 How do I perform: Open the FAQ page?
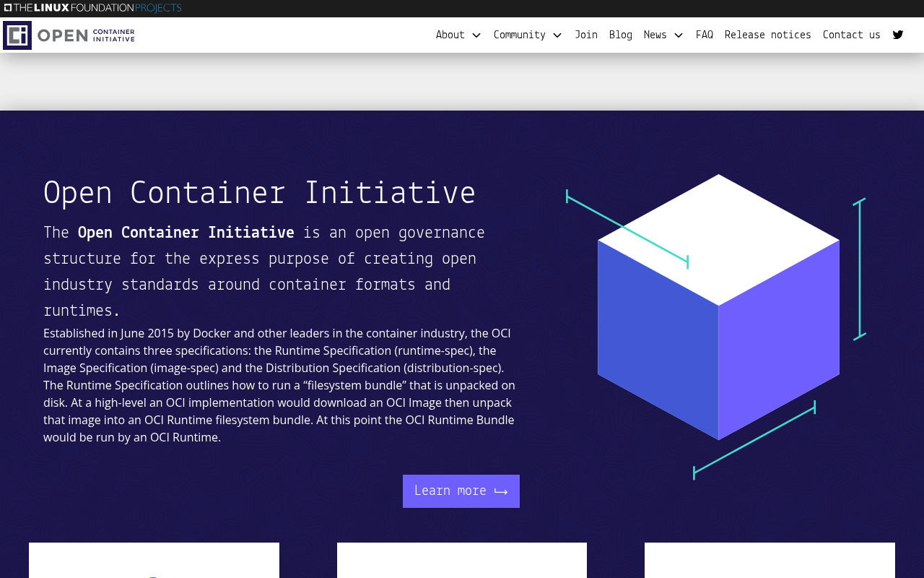[x=705, y=35]
